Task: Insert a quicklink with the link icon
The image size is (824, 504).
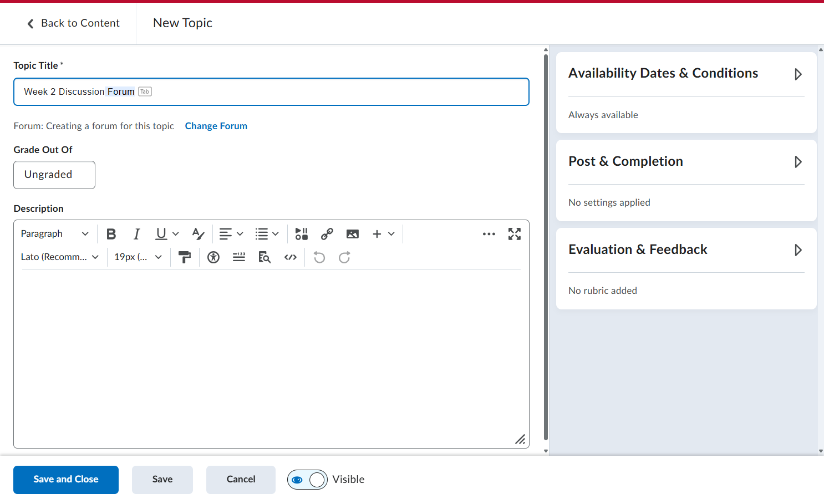Action: (x=327, y=234)
